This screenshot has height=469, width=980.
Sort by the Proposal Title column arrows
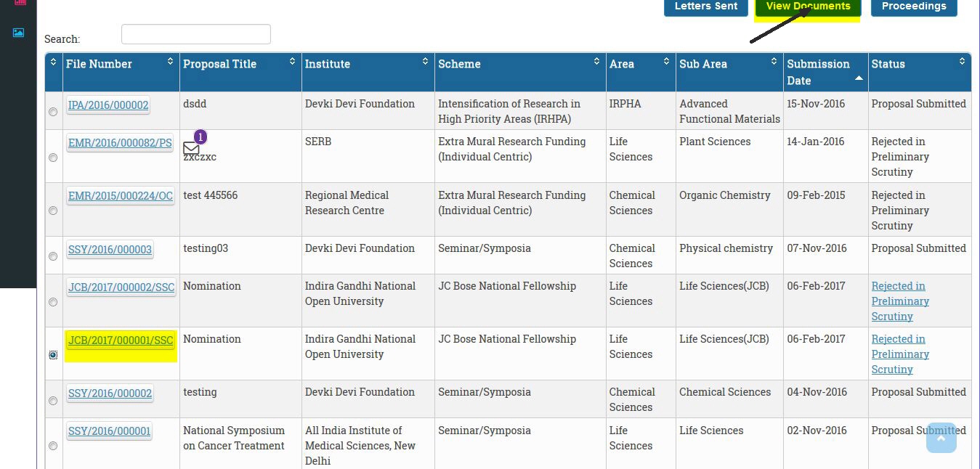coord(292,62)
